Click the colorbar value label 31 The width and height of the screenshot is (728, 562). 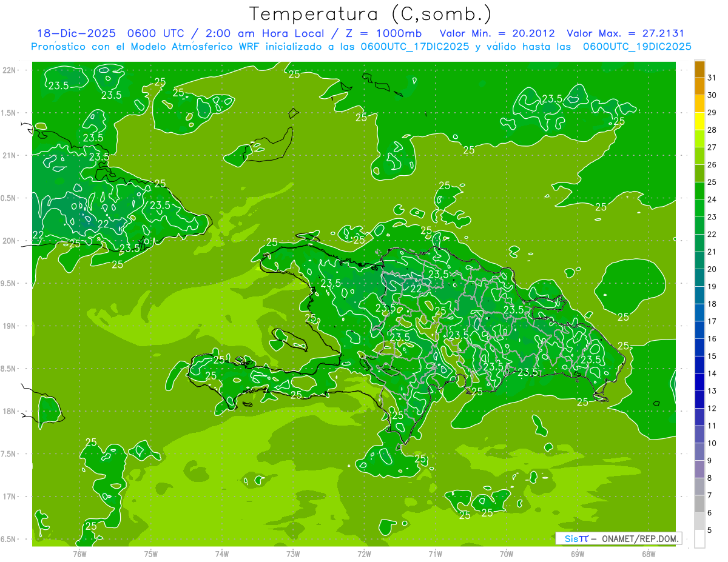712,78
